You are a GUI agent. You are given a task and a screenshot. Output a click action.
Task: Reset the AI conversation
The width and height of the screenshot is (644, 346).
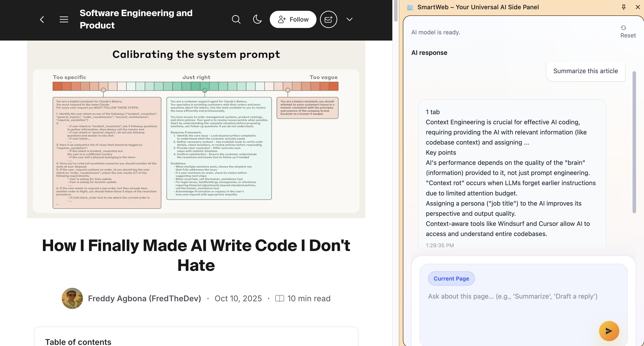click(x=628, y=32)
